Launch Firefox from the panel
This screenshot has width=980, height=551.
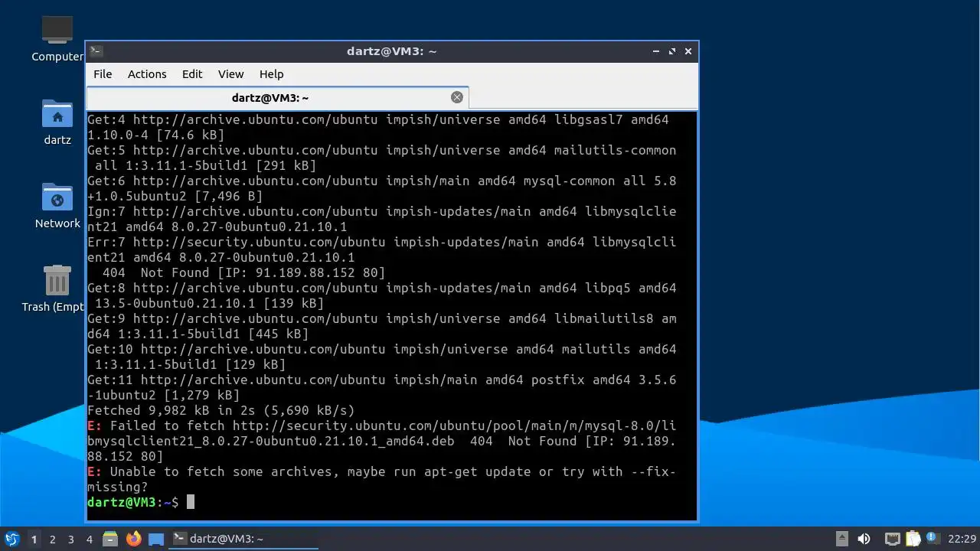tap(134, 539)
